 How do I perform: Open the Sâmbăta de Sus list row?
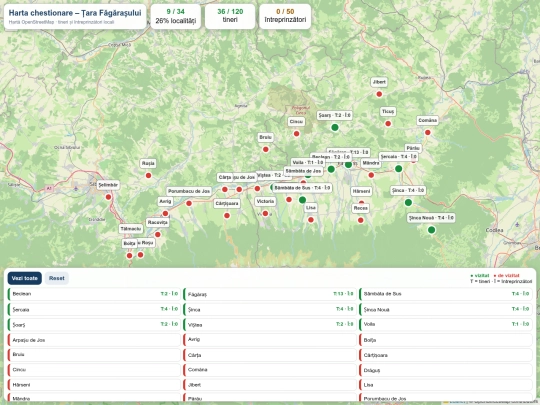[x=446, y=294]
